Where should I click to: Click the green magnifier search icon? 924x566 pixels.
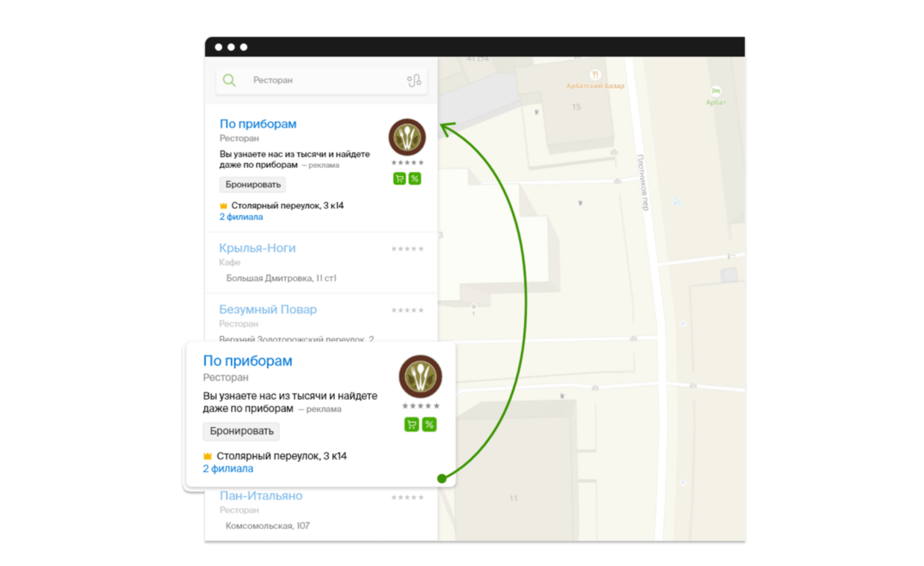tap(229, 80)
